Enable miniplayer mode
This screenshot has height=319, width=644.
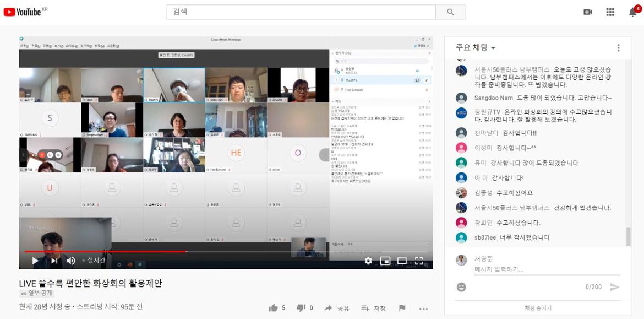[385, 261]
